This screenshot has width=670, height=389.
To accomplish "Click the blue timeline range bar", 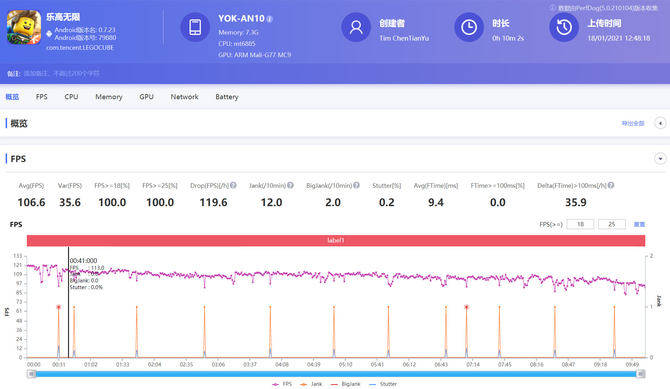I will coord(336,374).
